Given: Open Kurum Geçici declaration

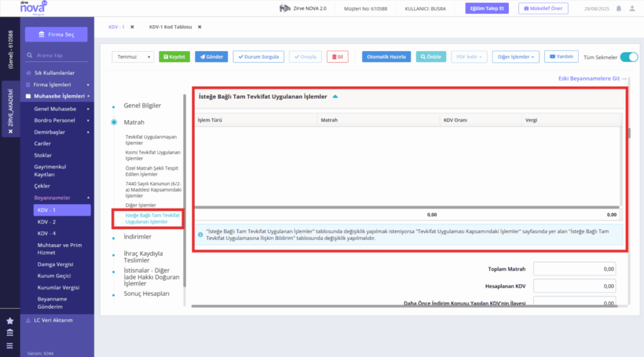Looking at the screenshot, I should pyautogui.click(x=54, y=276).
